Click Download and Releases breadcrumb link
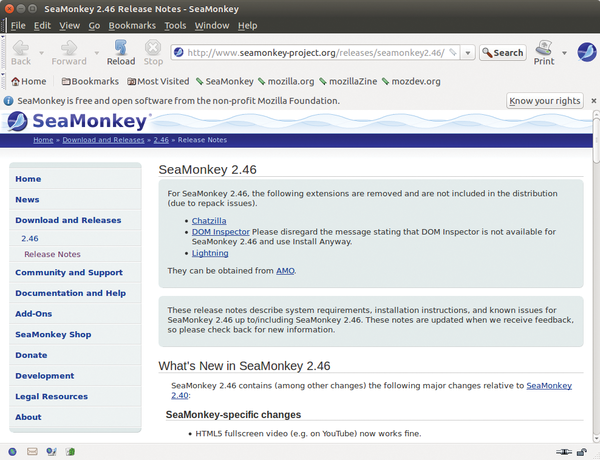Viewport: 600px width, 460px height. click(103, 140)
